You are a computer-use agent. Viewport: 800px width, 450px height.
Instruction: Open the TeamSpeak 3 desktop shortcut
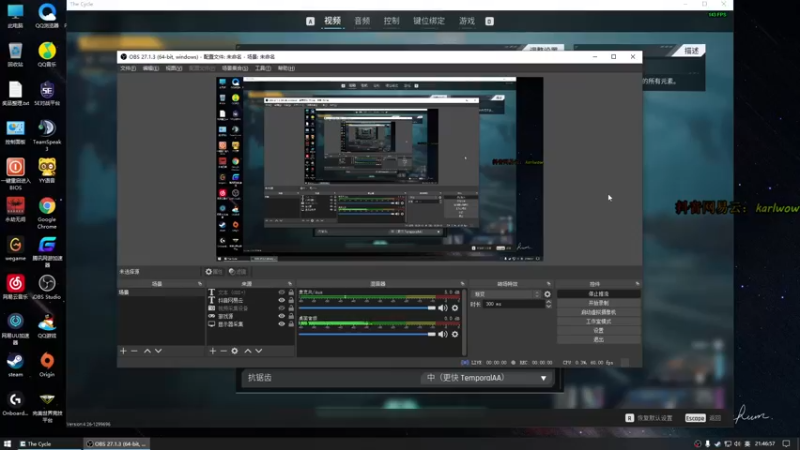point(47,135)
